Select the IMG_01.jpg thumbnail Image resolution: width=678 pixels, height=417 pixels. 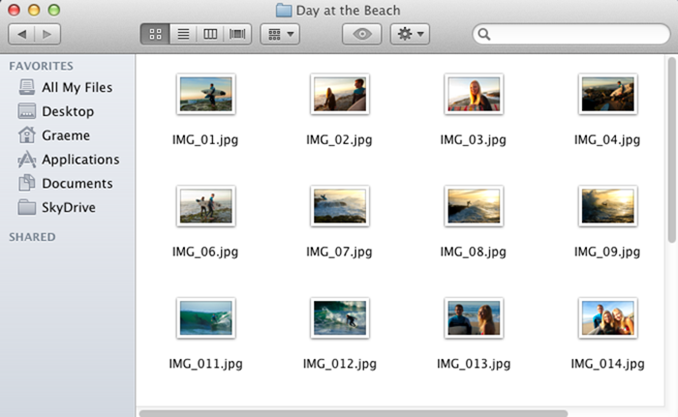pyautogui.click(x=205, y=94)
